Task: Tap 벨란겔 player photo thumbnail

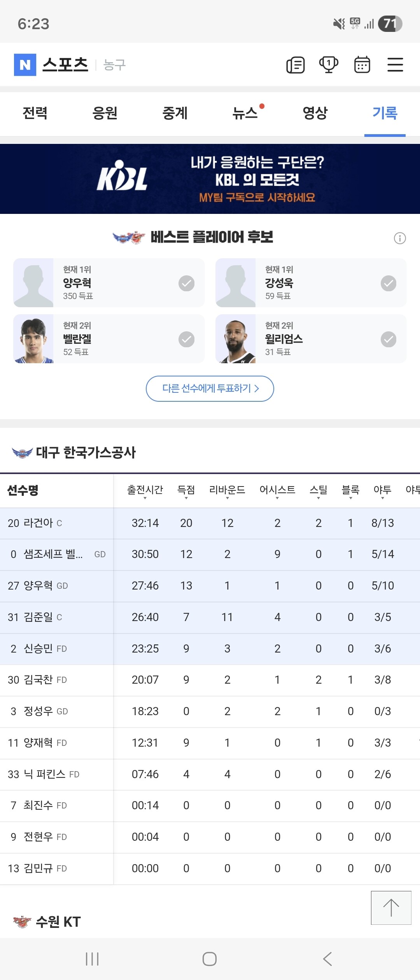Action: pos(33,339)
